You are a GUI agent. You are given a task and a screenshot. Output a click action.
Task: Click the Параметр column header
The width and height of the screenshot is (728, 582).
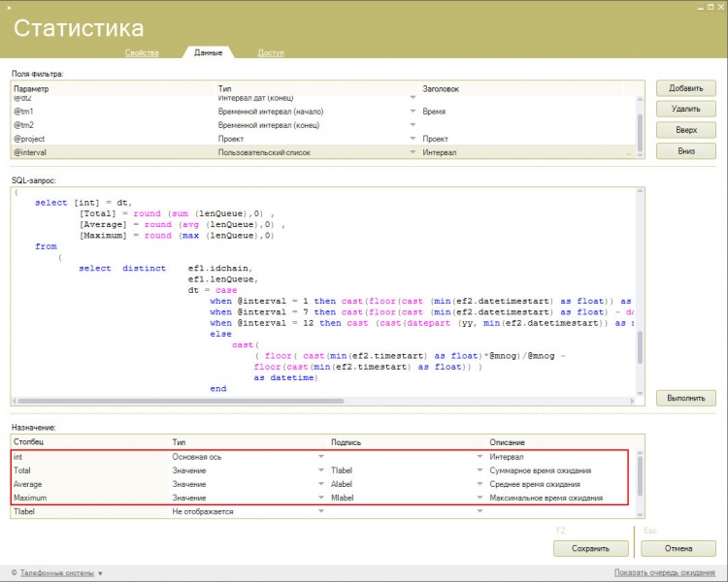(x=113, y=88)
